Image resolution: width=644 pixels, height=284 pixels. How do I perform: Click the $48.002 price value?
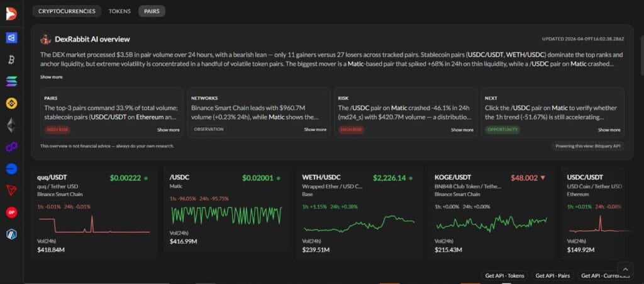click(524, 178)
